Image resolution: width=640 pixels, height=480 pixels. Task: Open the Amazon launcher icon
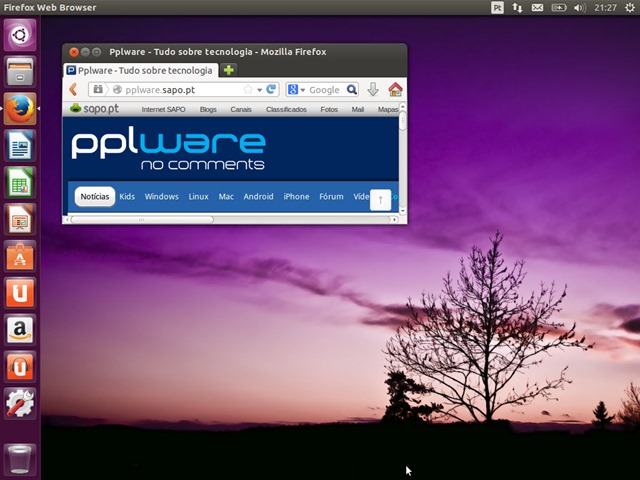(x=20, y=329)
